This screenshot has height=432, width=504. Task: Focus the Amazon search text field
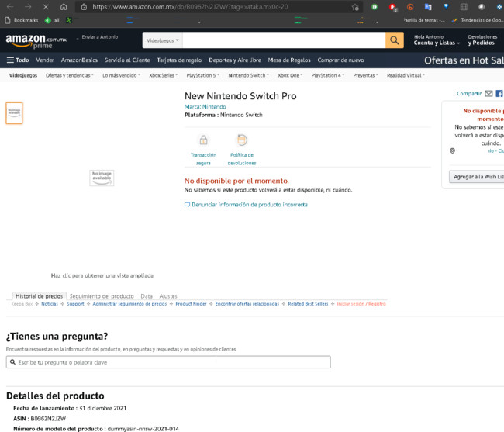pos(284,40)
